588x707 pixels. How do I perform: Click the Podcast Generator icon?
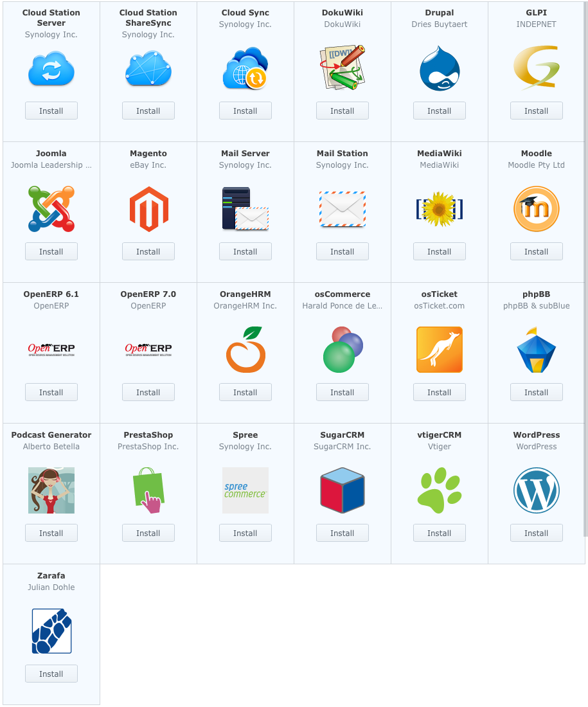(51, 490)
